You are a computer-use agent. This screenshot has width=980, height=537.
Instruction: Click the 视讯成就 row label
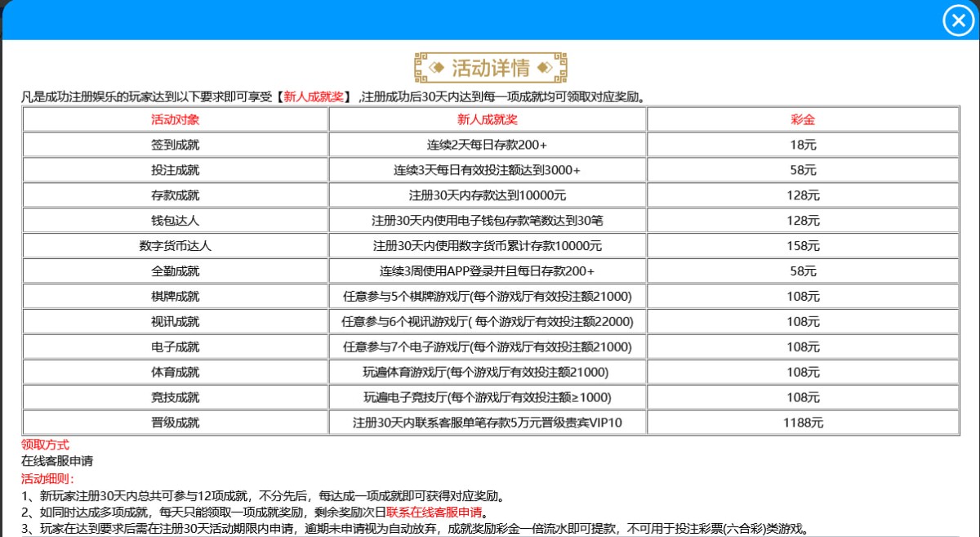[x=176, y=321]
